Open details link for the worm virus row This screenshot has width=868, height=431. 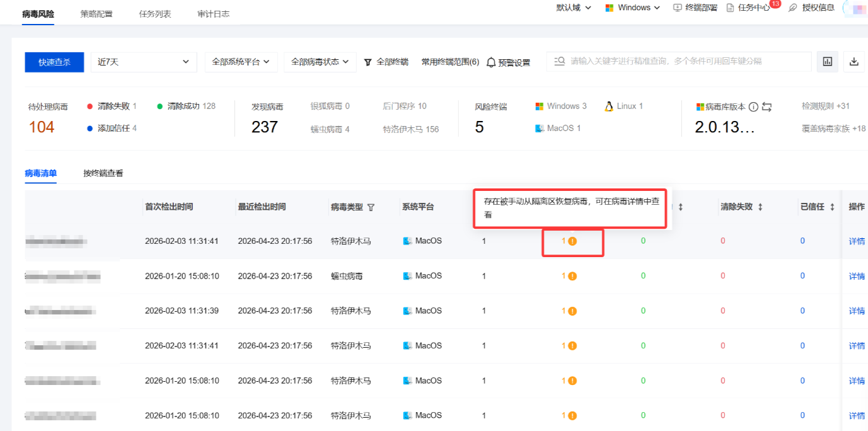(857, 276)
